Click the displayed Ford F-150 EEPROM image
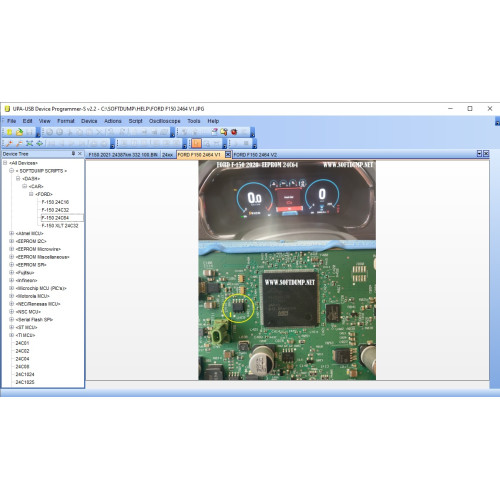Viewport: 500px width, 500px height. click(x=287, y=270)
